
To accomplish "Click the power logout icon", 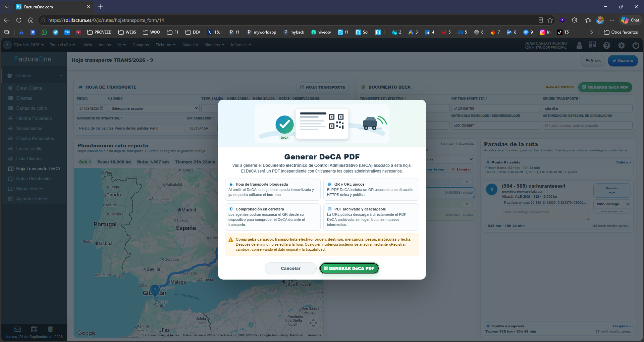I will 636,45.
